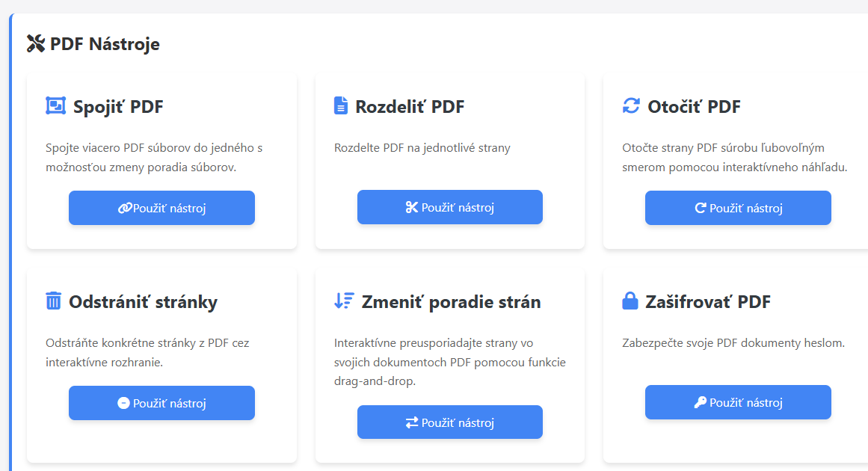This screenshot has width=868, height=471.
Task: Click the chain-link icon on the Spojiť button
Action: tap(128, 207)
